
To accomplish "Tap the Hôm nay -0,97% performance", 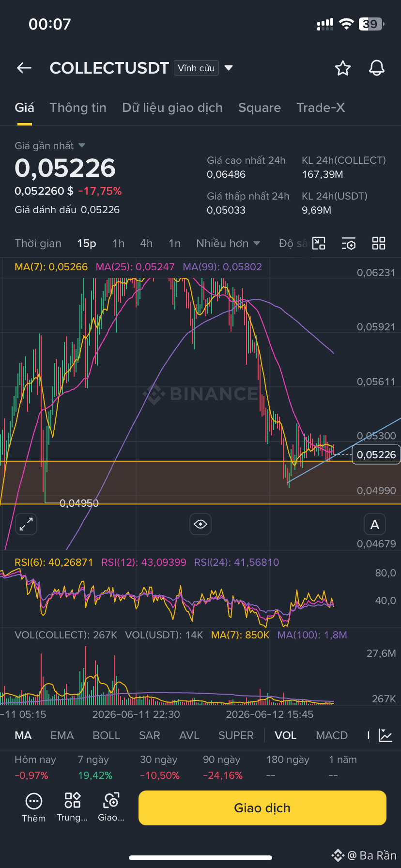I will click(35, 767).
